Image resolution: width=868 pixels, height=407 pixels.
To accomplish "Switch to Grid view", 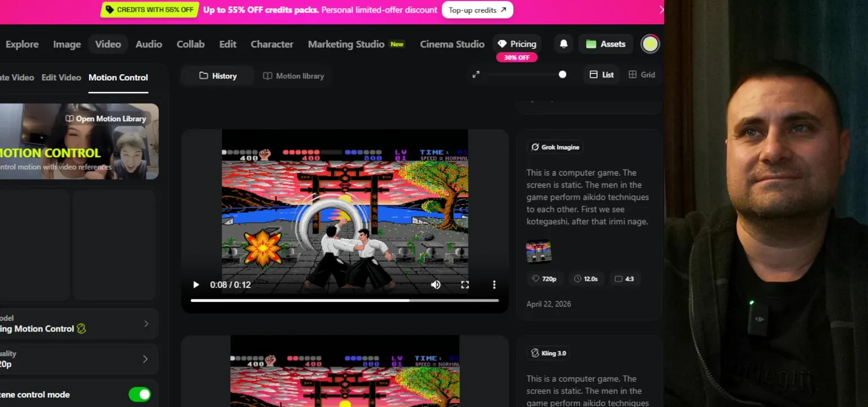I will pos(641,75).
